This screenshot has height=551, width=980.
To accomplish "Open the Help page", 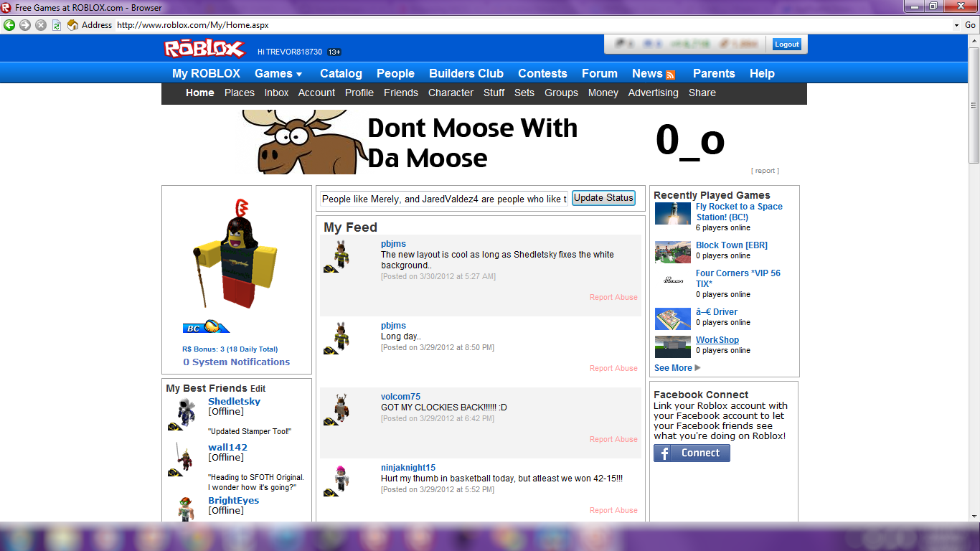I will click(x=762, y=73).
